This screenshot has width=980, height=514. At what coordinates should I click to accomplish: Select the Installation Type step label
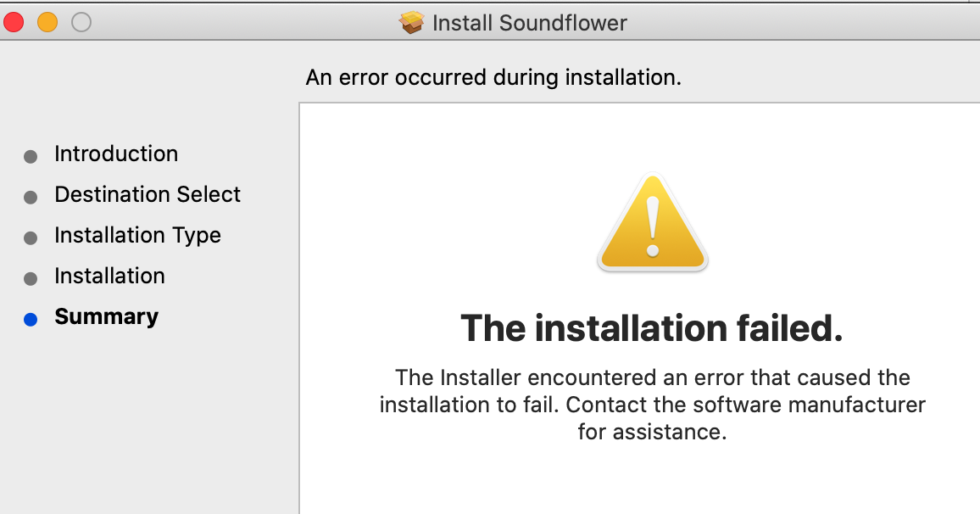(137, 235)
